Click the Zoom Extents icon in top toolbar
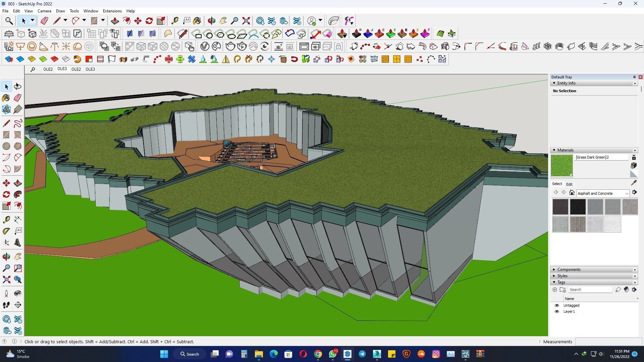This screenshot has height=362, width=644. click(x=246, y=21)
